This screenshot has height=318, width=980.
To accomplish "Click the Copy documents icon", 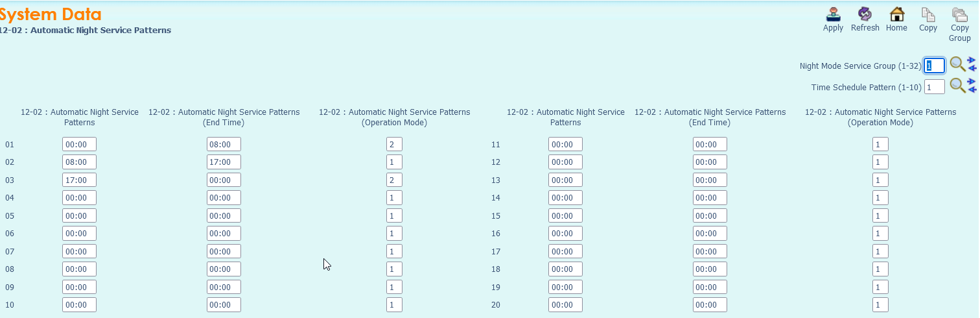I will (928, 14).
